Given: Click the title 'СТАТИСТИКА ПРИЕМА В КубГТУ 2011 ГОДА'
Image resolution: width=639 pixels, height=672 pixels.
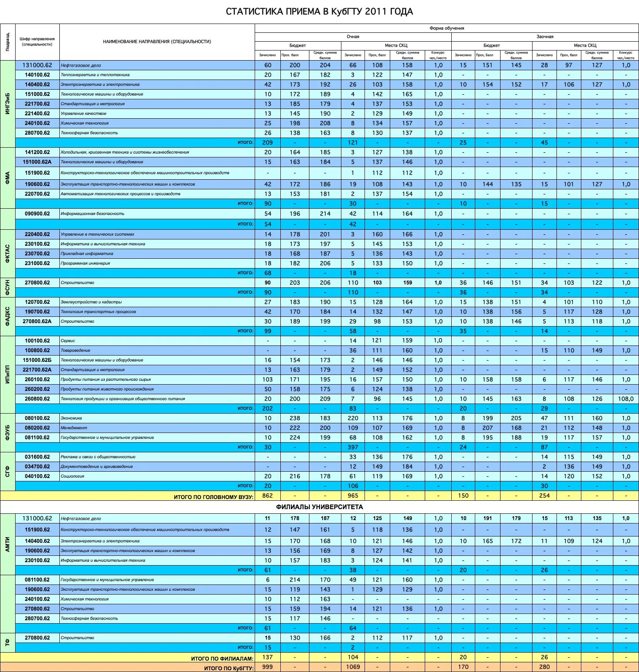Looking at the screenshot, I should [x=319, y=12].
